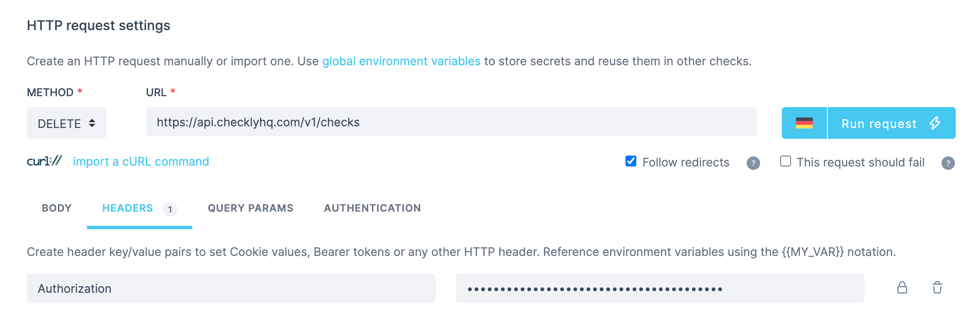This screenshot has width=980, height=312.
Task: Open the METHOD dropdown showing DELETE
Action: point(66,123)
